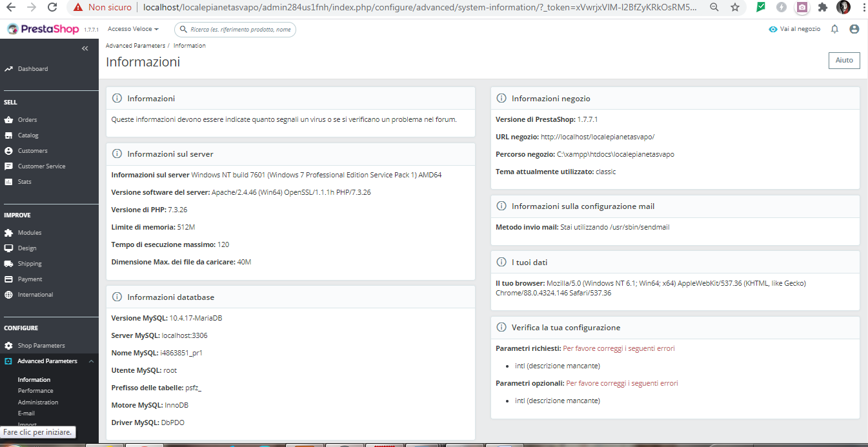Open employee profile avatar icon
The width and height of the screenshot is (868, 447).
click(x=854, y=29)
